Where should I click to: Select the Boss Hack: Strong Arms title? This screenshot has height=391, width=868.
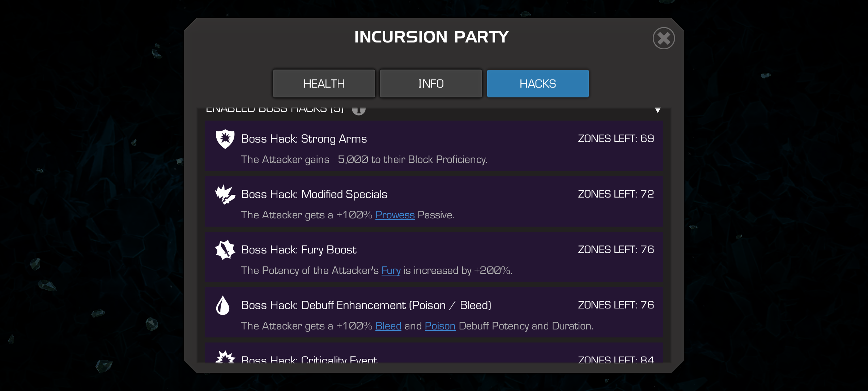click(x=304, y=139)
